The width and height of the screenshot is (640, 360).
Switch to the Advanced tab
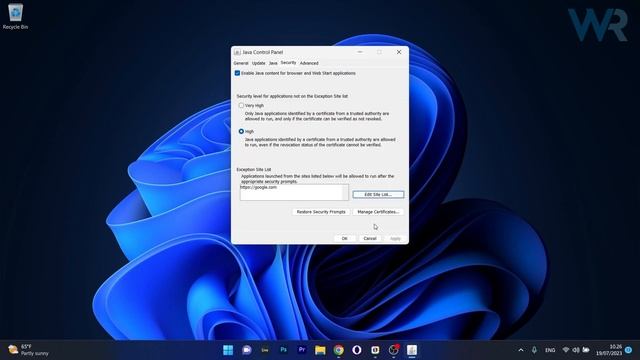309,63
